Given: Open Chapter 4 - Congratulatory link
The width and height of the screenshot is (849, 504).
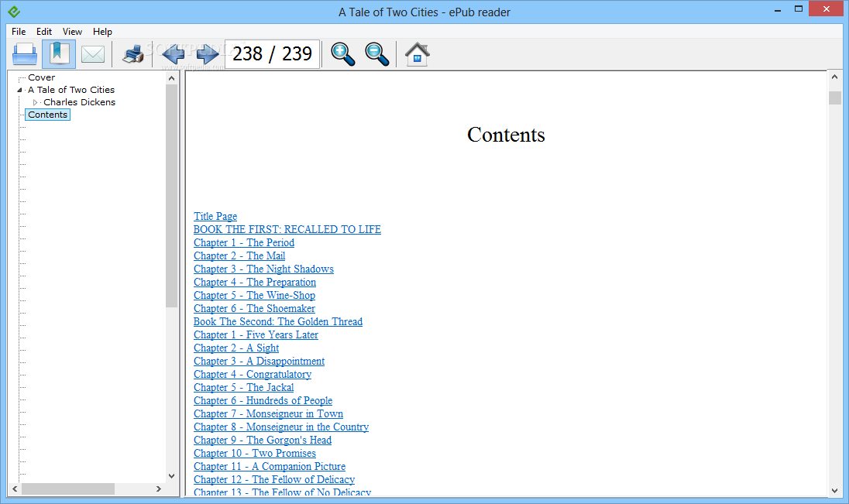Looking at the screenshot, I should coord(253,375).
